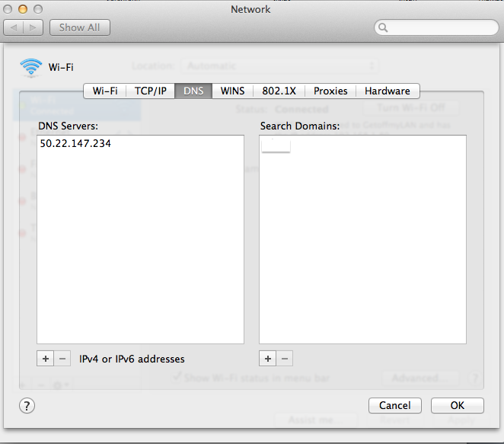Remove the selected DNS server with minus button

click(x=62, y=358)
